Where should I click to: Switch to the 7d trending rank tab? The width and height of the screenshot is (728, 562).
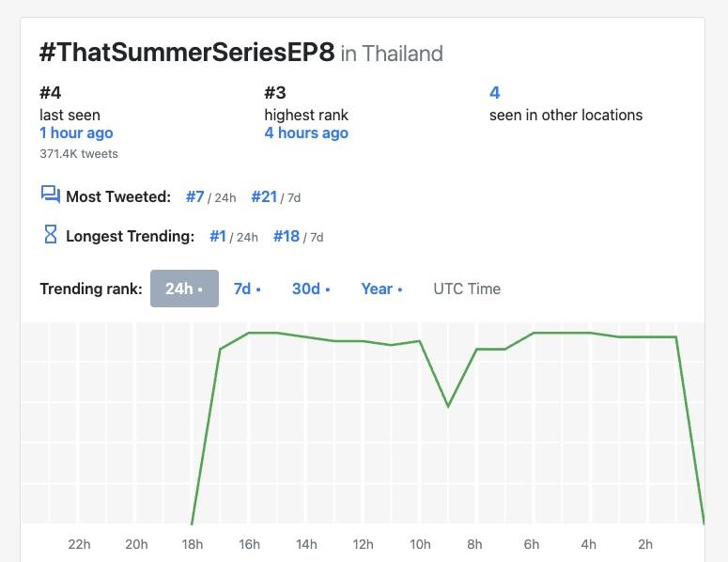pyautogui.click(x=247, y=289)
